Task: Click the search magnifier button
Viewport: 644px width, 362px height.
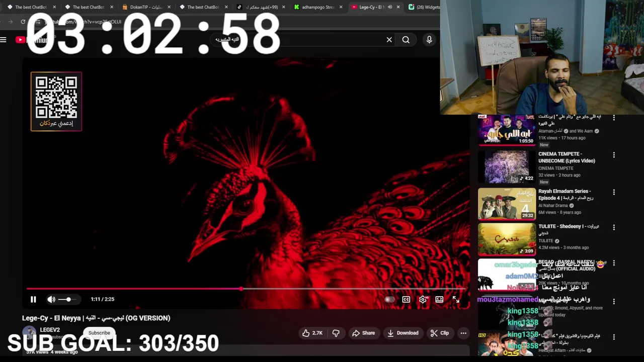Action: coord(406,40)
